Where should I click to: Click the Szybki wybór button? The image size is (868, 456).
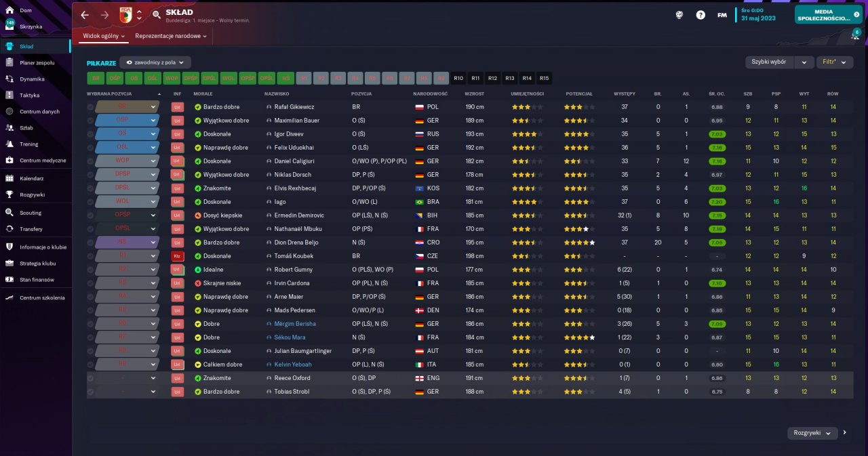pos(770,62)
